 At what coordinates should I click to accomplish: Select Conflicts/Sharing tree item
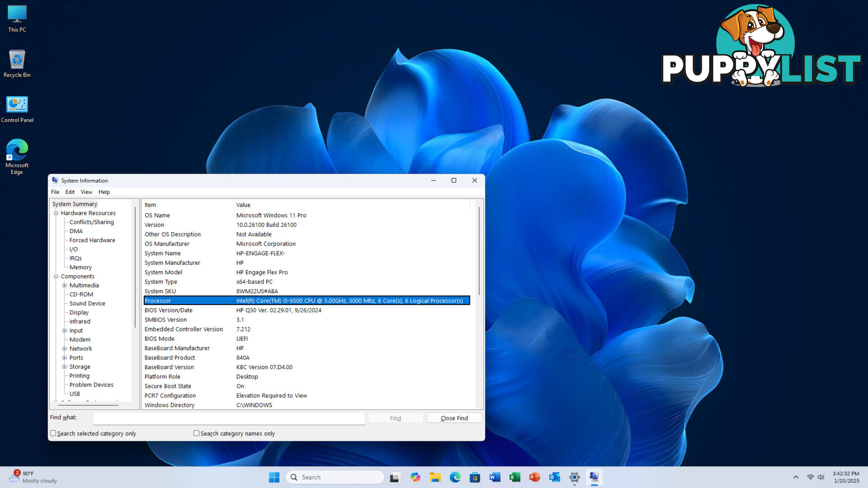(92, 222)
